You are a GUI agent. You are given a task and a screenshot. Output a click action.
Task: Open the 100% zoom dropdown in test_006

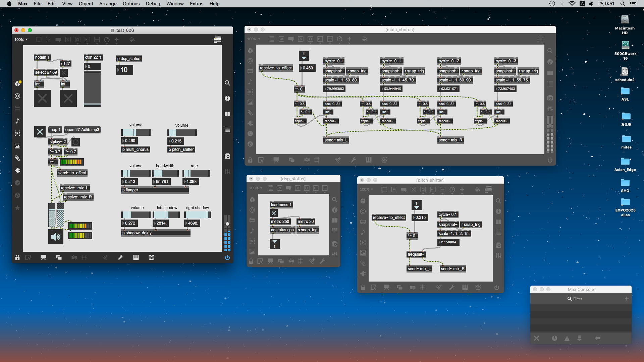[x=21, y=40]
